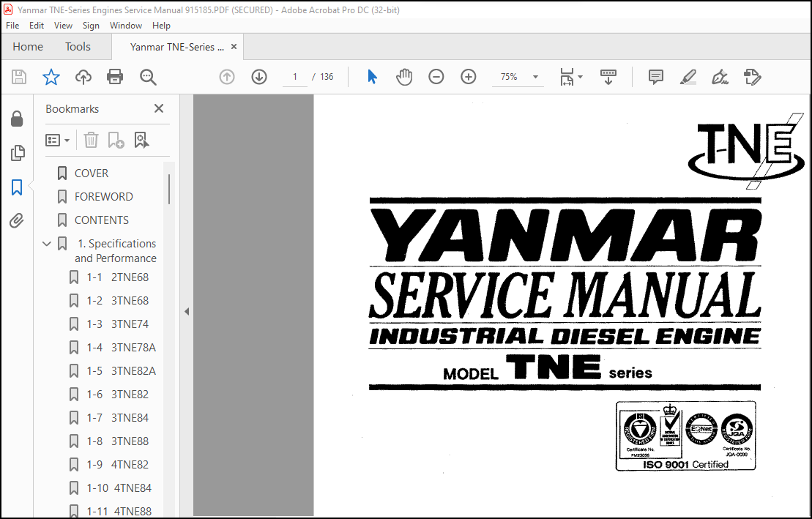The height and width of the screenshot is (519, 812).
Task: Add a comment sticky note
Action: [x=655, y=77]
